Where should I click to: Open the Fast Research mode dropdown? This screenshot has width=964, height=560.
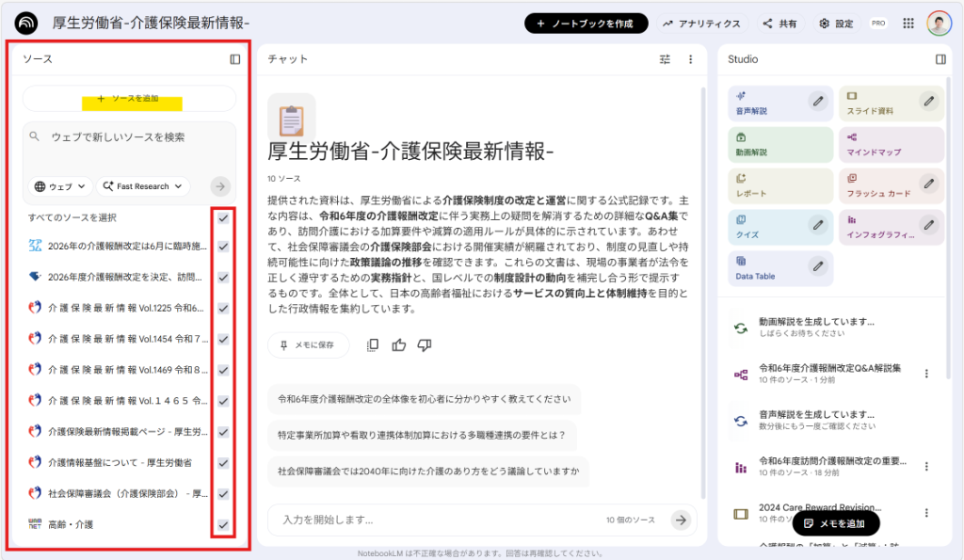pos(143,186)
